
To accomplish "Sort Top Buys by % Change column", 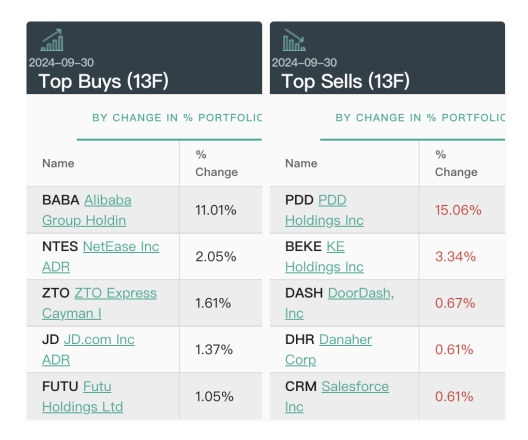I will 217,163.
